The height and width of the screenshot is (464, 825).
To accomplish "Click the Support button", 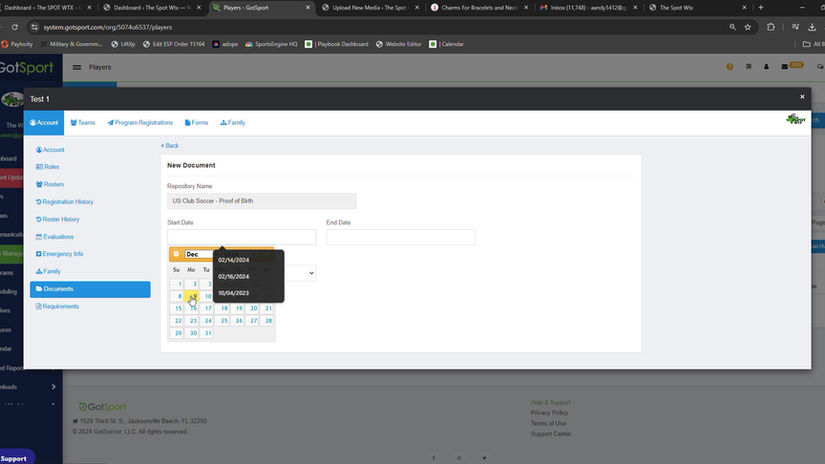I will pyautogui.click(x=16, y=458).
